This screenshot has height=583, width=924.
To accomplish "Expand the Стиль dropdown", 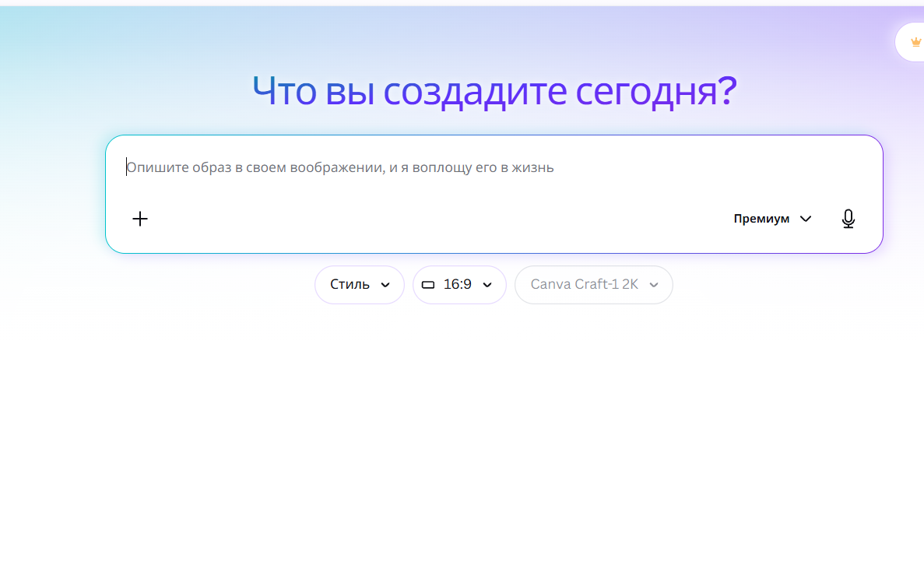I will coord(360,285).
